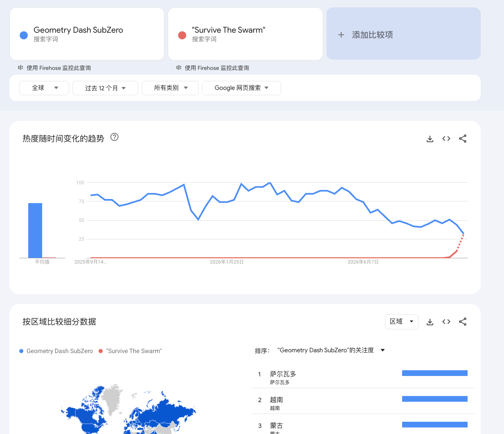Share the regional breakdown section
Screen dimensions: 504x434
[463, 322]
